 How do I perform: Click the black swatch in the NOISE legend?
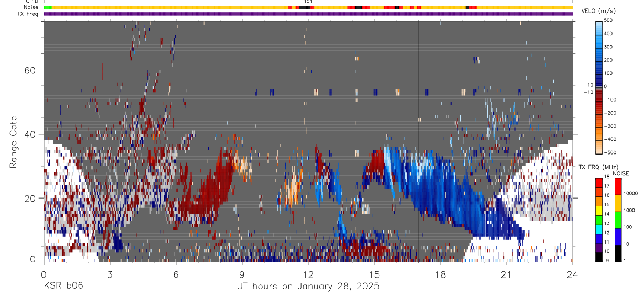[x=618, y=254]
